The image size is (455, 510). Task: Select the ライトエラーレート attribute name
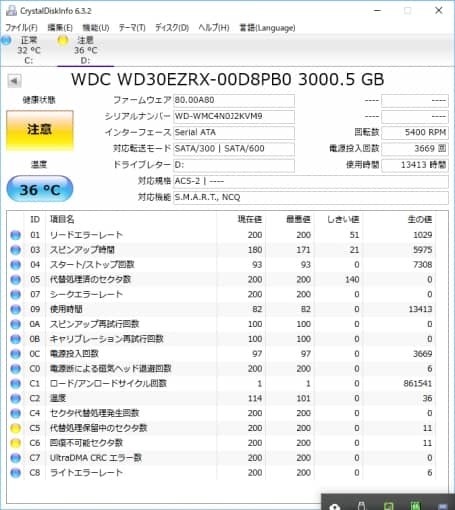click(86, 473)
